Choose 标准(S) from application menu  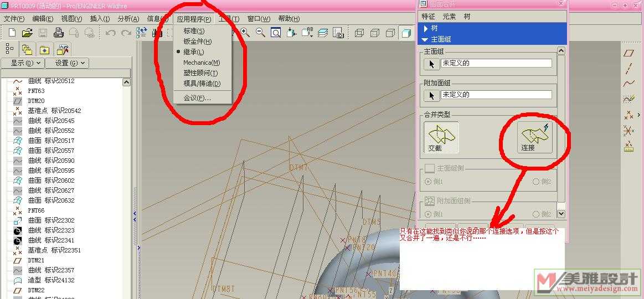(194, 31)
